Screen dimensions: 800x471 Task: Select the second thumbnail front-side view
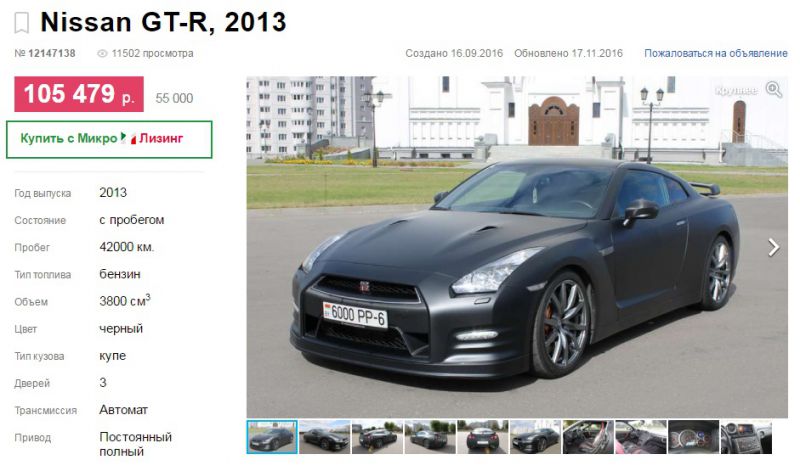pos(324,437)
